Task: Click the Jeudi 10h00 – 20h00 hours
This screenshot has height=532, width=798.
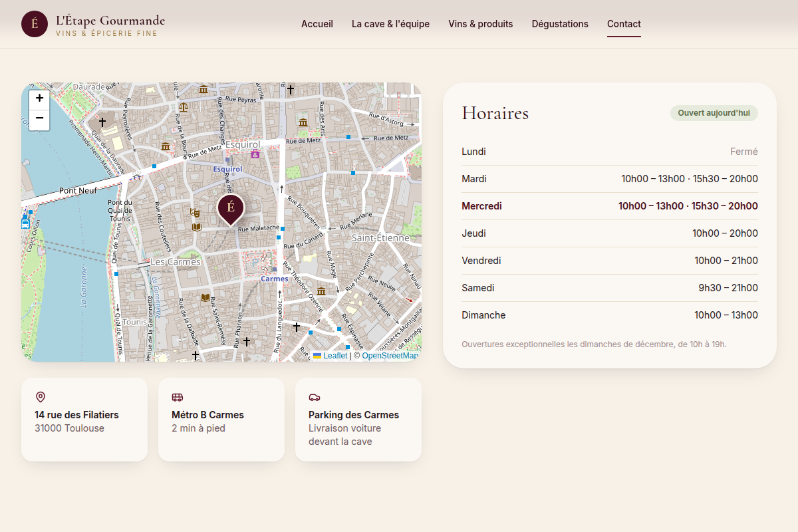Action: click(725, 233)
